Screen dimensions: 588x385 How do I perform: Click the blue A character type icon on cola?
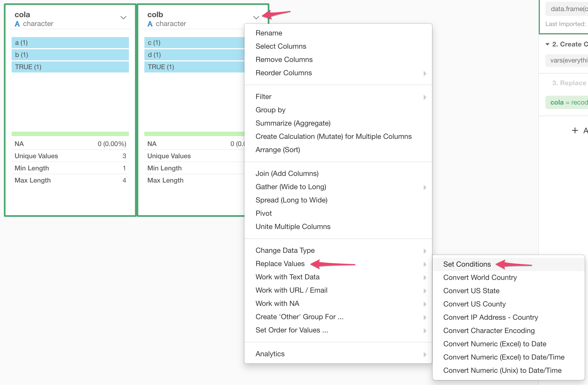[17, 24]
